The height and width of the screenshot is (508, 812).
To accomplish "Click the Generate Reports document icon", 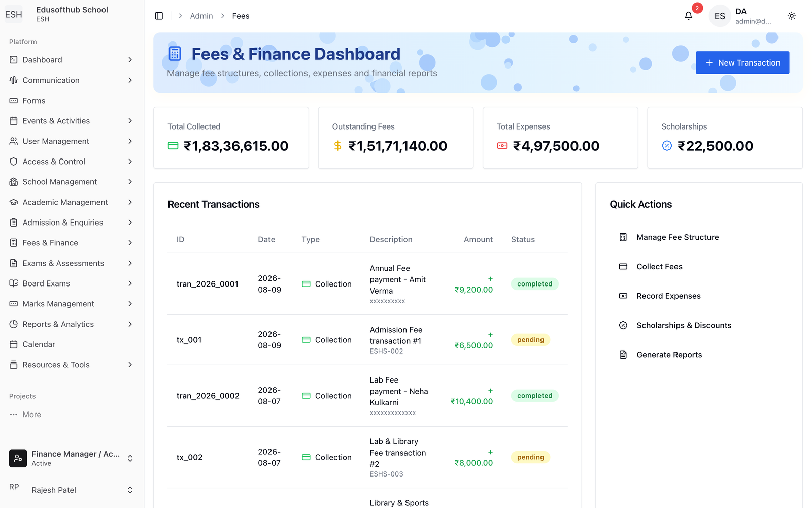I will point(623,355).
